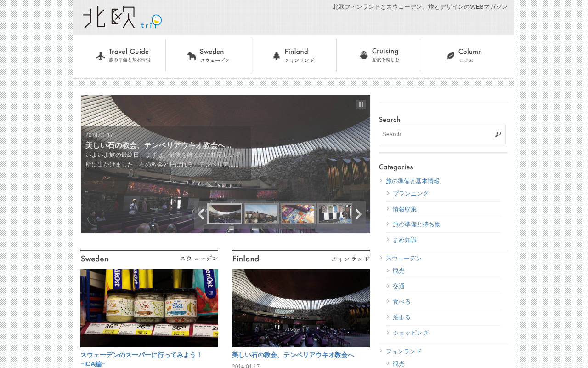The width and height of the screenshot is (588, 368).
Task: Open the プランニング subcategory
Action: pos(411,194)
